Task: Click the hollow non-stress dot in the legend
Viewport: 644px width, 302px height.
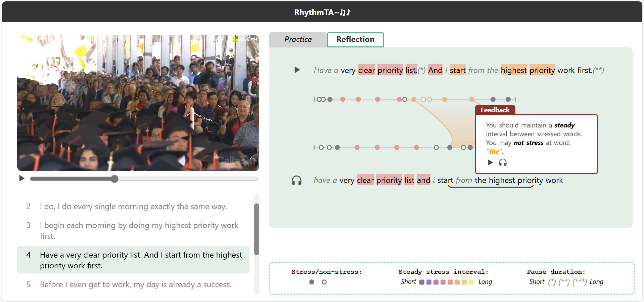Action: [x=324, y=282]
